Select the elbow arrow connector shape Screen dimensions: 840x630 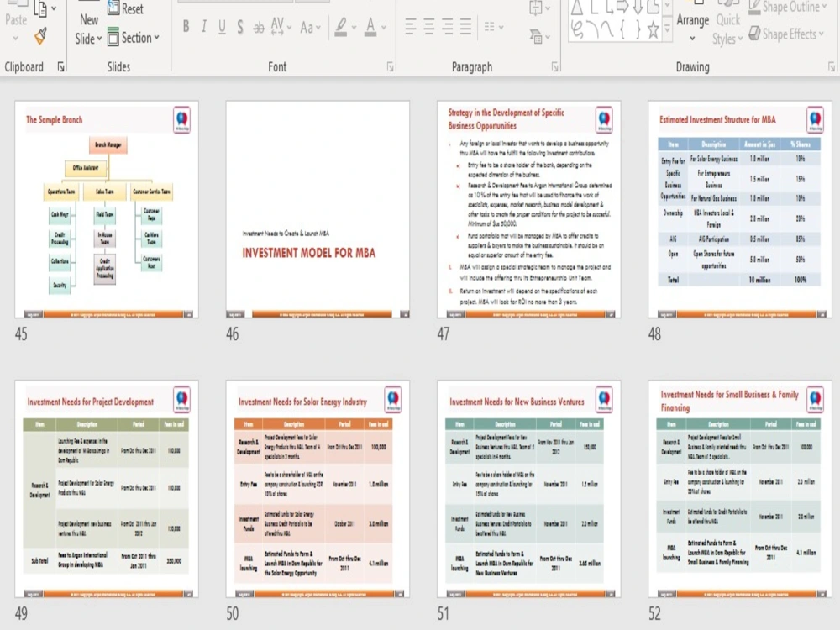tap(608, 8)
